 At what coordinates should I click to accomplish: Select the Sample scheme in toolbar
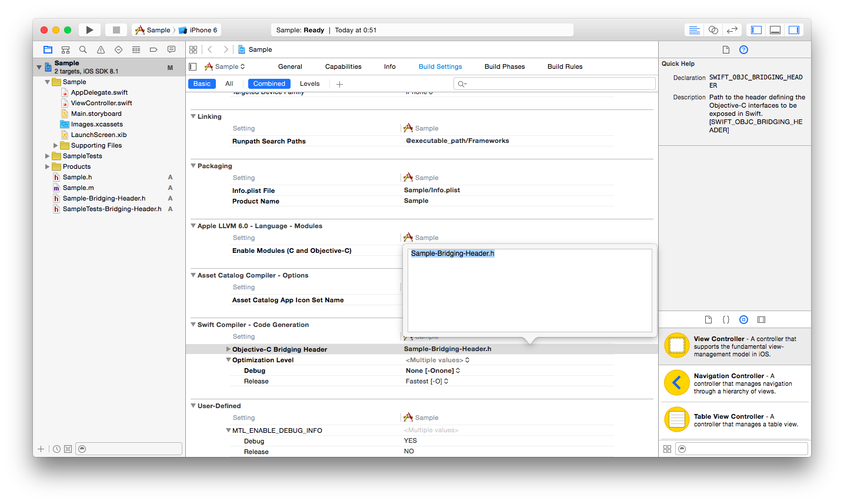[153, 30]
